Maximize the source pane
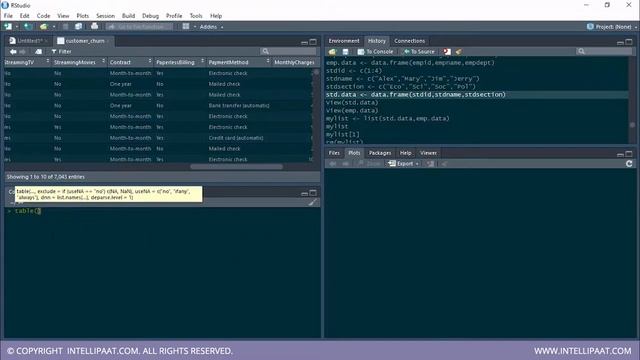The width and height of the screenshot is (640, 360). pyautogui.click(x=313, y=42)
